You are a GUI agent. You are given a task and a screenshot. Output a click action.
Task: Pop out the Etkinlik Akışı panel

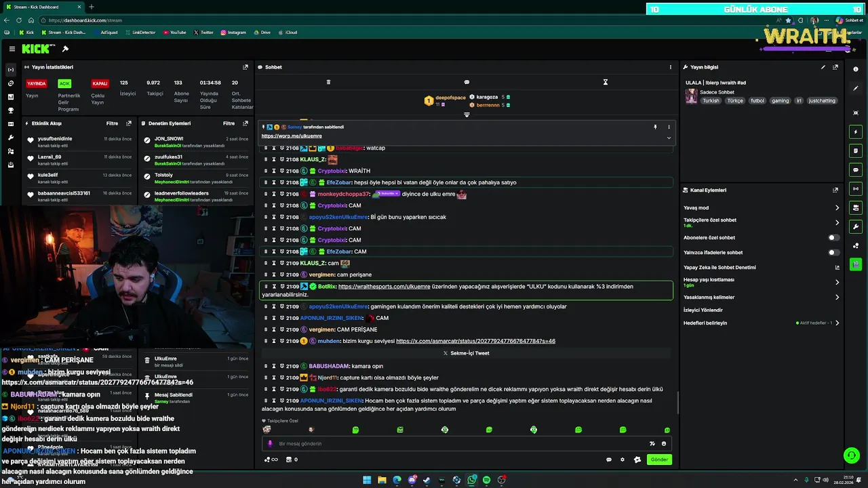(x=129, y=123)
